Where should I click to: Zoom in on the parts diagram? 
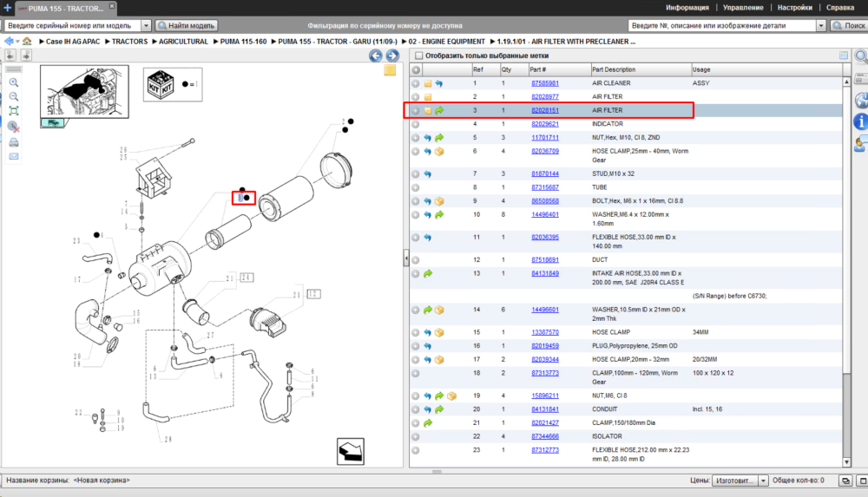14,82
